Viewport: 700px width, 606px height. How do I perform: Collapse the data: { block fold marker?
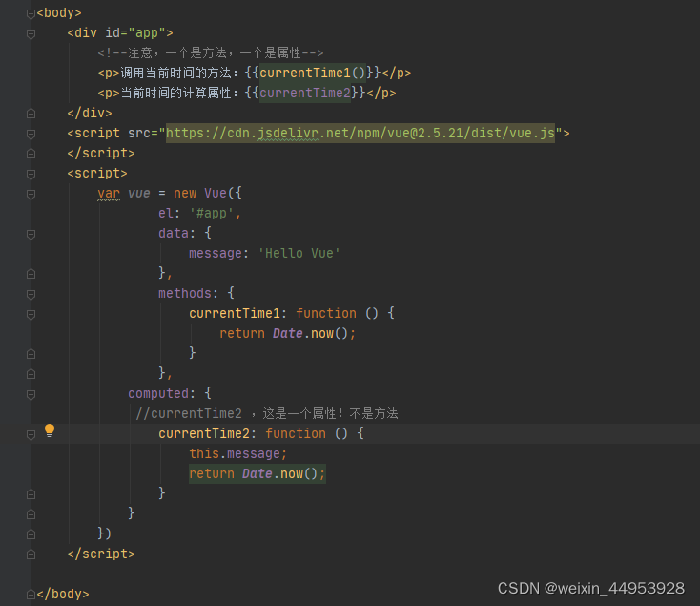pyautogui.click(x=31, y=234)
